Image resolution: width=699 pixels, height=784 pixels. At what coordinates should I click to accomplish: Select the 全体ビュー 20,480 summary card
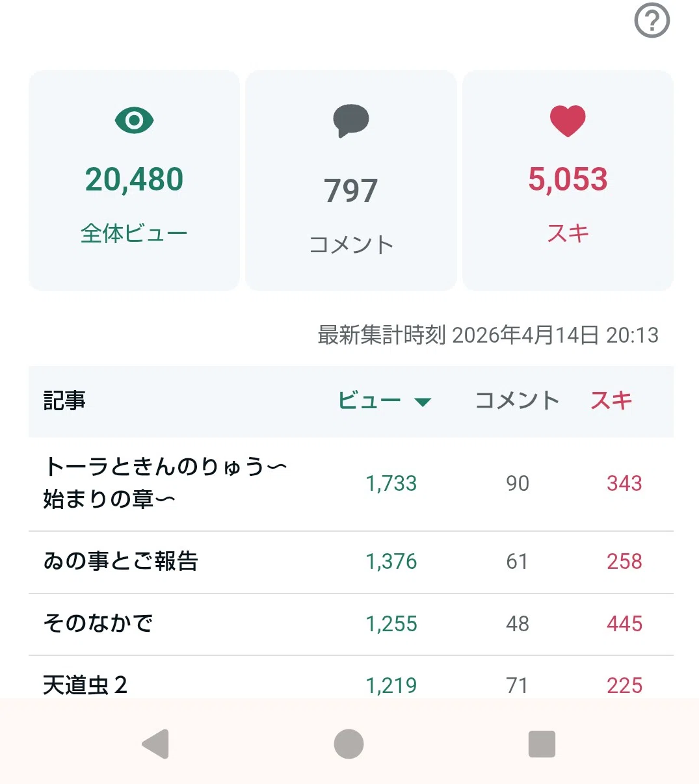[134, 180]
